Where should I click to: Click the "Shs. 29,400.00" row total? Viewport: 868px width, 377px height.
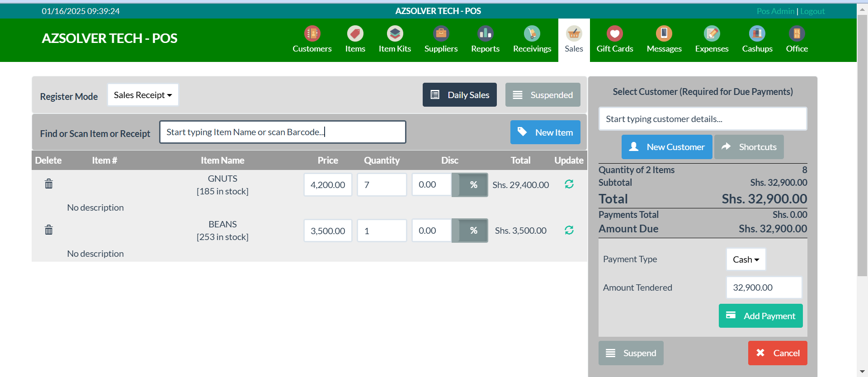(521, 185)
